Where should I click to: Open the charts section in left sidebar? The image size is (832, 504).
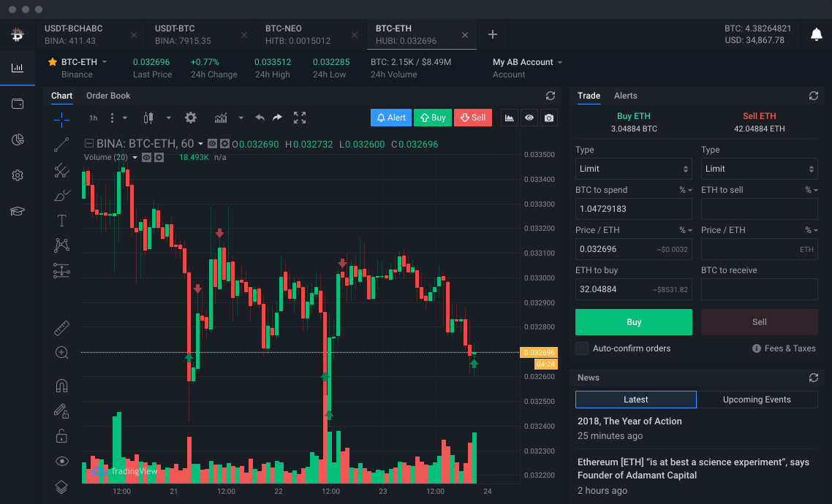coord(18,68)
